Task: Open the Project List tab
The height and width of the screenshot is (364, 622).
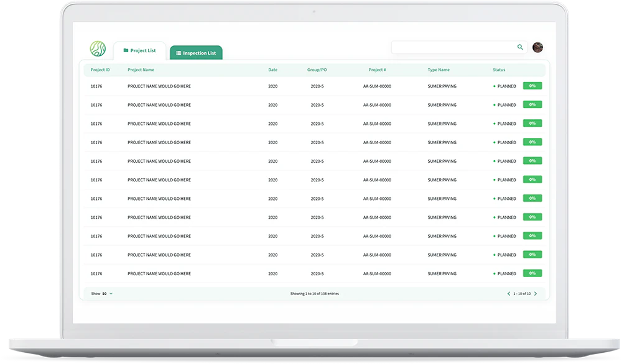Action: click(x=139, y=51)
